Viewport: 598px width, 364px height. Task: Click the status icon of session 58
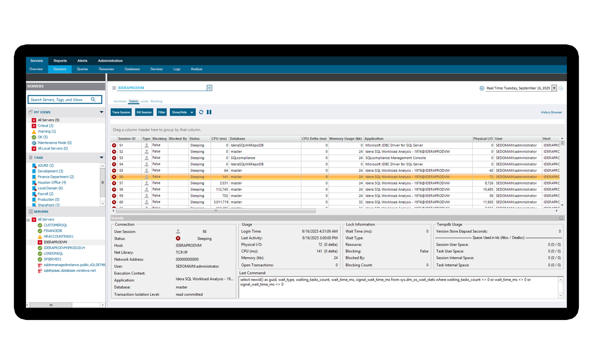(114, 189)
